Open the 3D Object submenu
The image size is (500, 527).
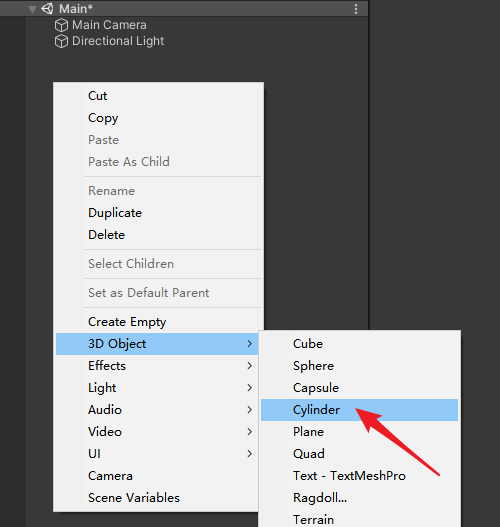157,344
